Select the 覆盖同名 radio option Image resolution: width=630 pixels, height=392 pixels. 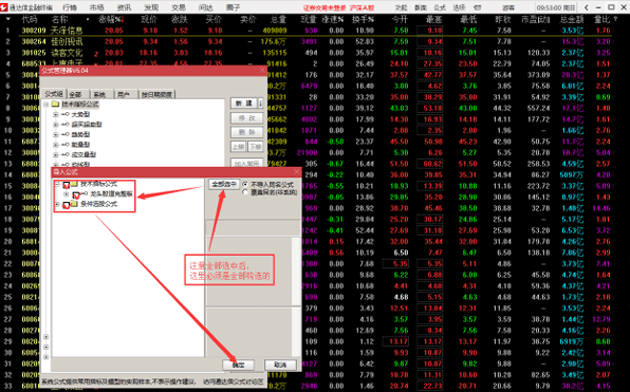tap(245, 192)
